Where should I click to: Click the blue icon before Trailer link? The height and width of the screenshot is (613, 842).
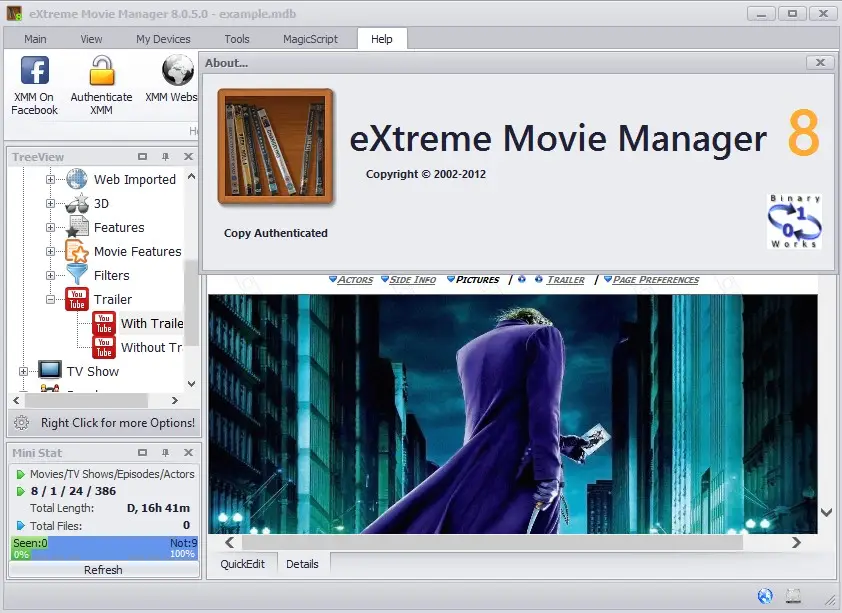[539, 279]
